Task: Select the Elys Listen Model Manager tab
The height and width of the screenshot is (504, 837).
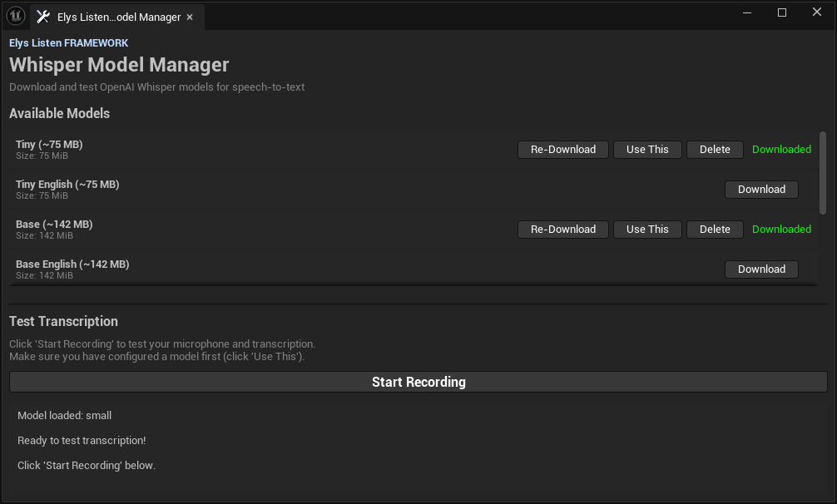Action: pyautogui.click(x=117, y=17)
